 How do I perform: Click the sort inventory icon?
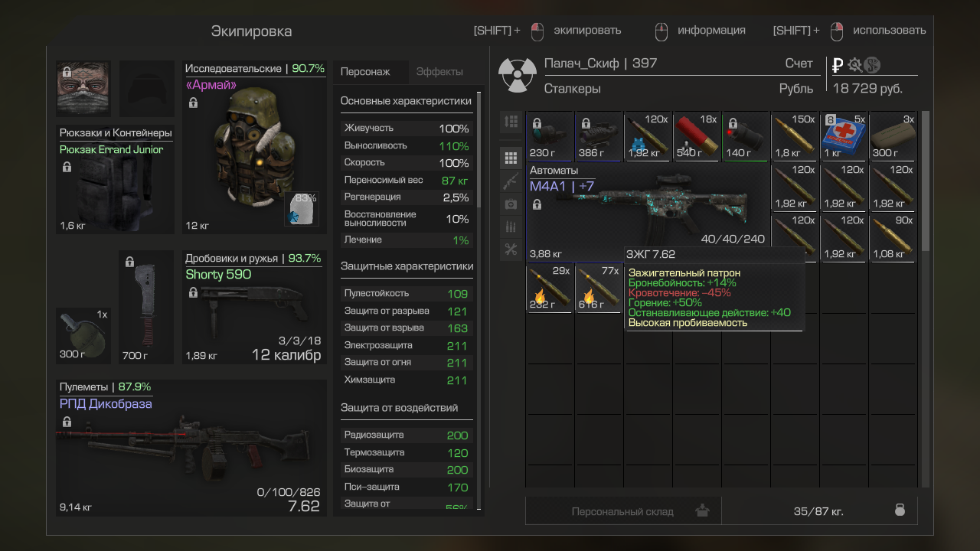point(511,122)
